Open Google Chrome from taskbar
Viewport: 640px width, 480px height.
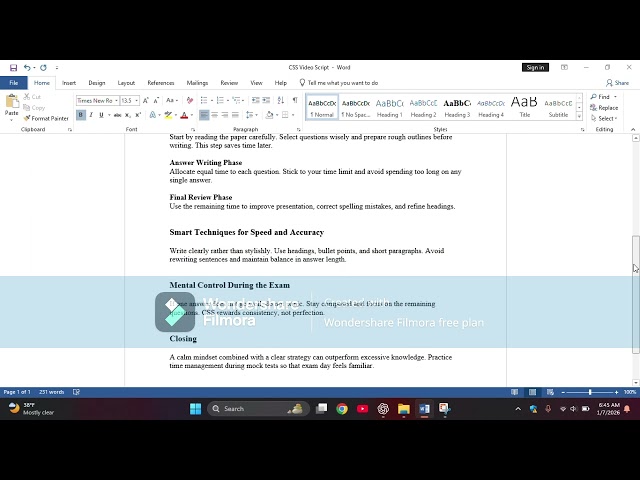342,409
